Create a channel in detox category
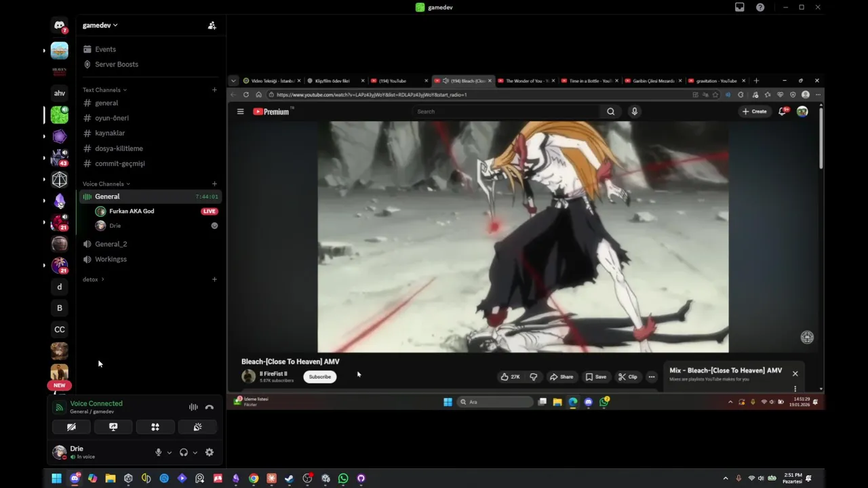This screenshot has height=488, width=868. (214, 279)
